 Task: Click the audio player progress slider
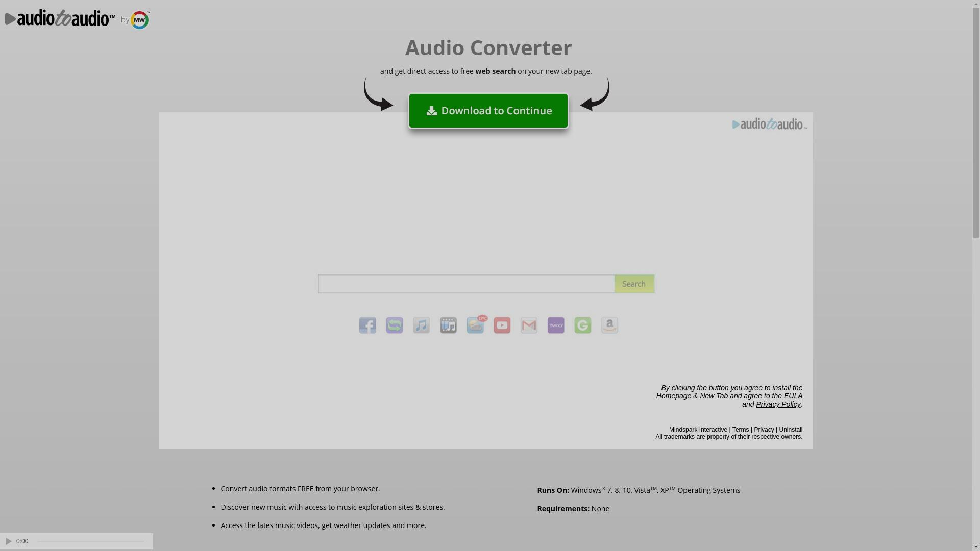click(x=91, y=541)
